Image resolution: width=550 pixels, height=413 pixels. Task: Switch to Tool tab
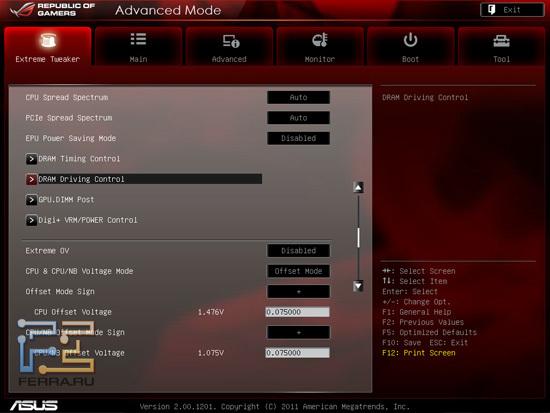click(501, 46)
